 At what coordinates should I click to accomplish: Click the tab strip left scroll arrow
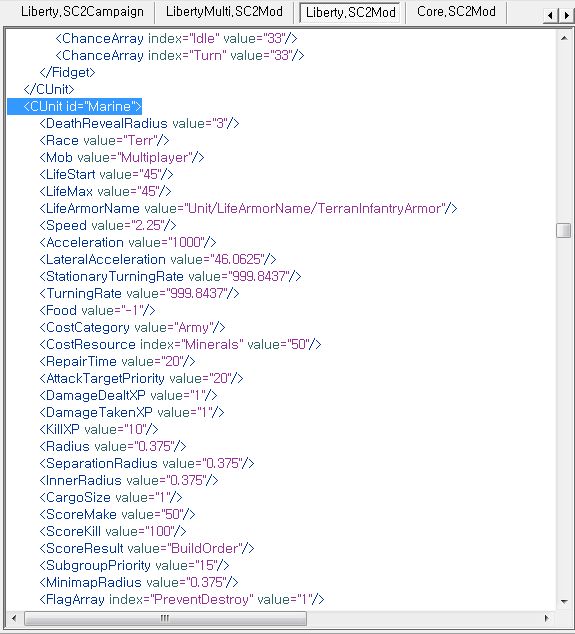pos(550,16)
